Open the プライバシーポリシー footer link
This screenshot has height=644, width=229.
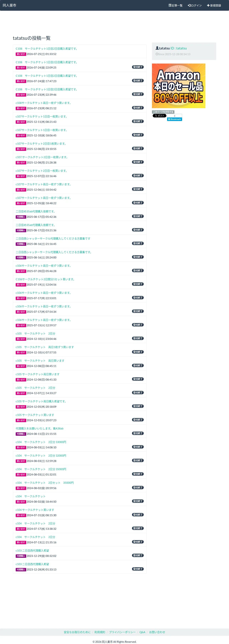122,632
